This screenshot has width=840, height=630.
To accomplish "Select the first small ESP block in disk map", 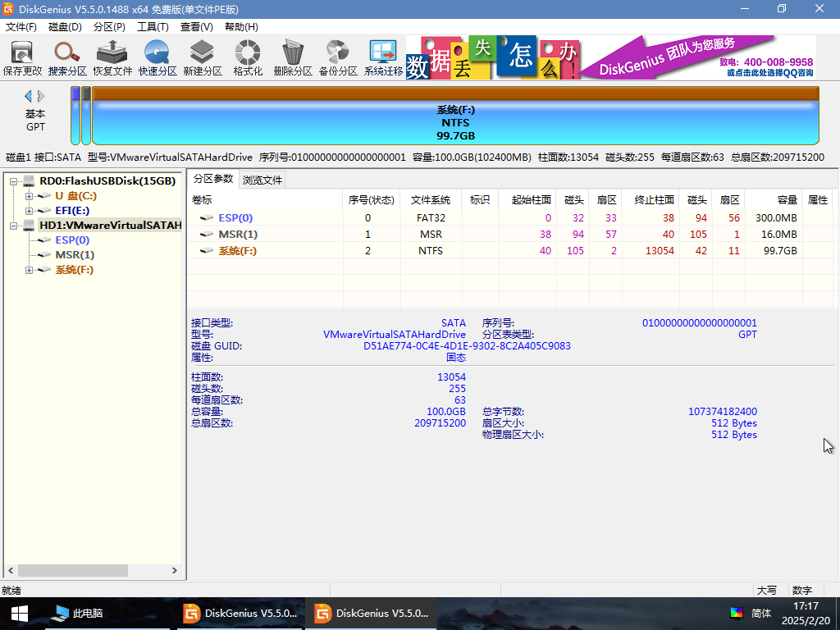I will [75, 116].
